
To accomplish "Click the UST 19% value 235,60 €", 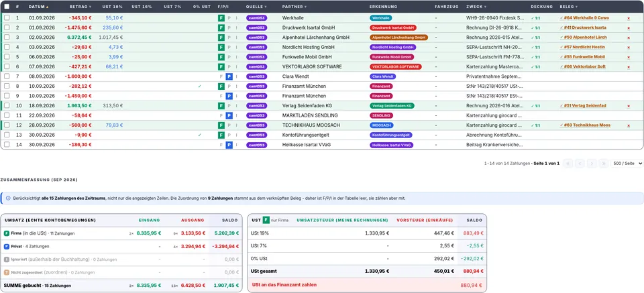I will (x=113, y=28).
